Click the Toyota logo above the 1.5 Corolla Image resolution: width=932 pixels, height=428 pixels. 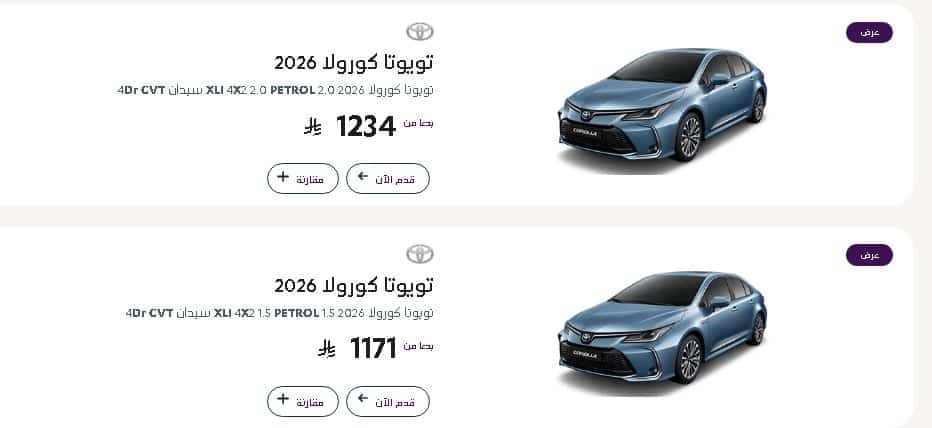[420, 254]
